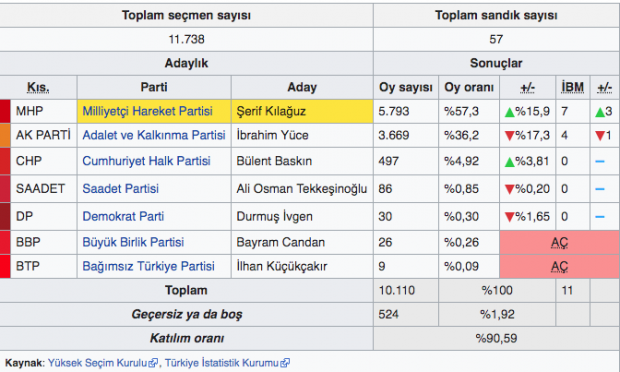
Task: Click the 524 invalid votes cell
Action: (x=406, y=315)
